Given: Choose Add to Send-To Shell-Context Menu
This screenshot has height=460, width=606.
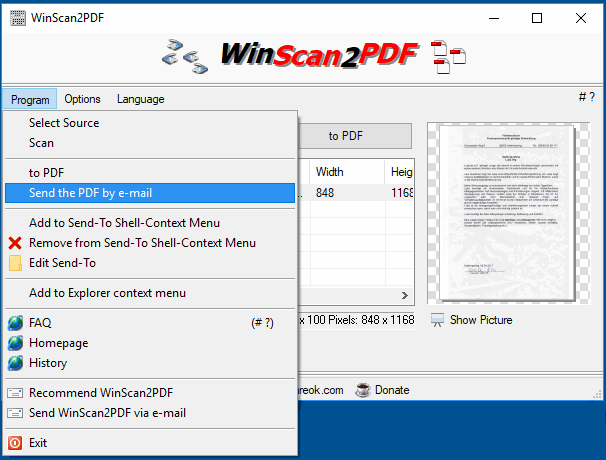Looking at the screenshot, I should 150,223.
